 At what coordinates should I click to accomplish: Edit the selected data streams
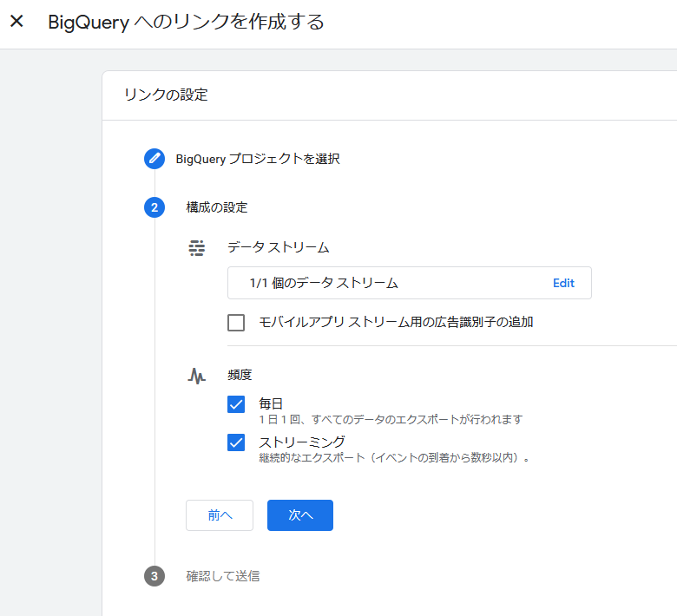click(563, 283)
